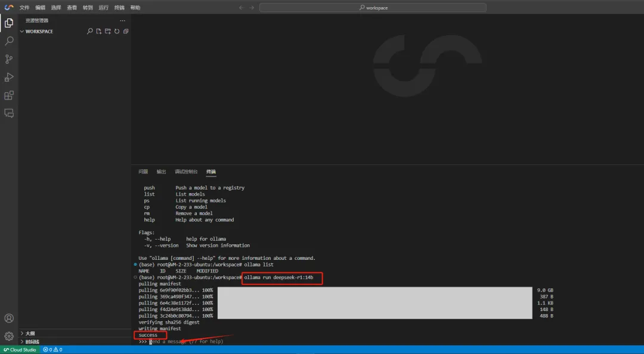Click the search icon in WORKSPACE header

[x=89, y=31]
